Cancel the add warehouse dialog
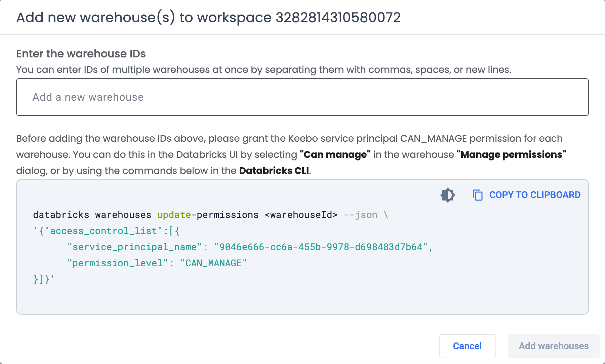 (x=467, y=346)
